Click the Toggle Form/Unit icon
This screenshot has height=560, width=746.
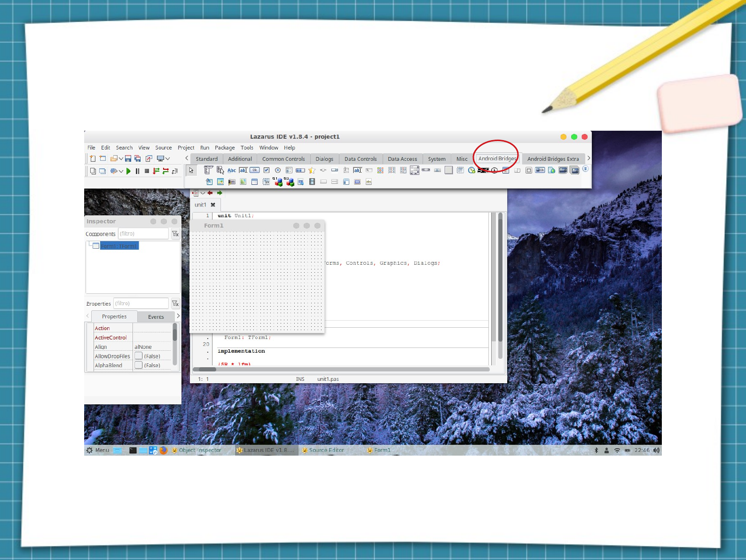click(149, 158)
